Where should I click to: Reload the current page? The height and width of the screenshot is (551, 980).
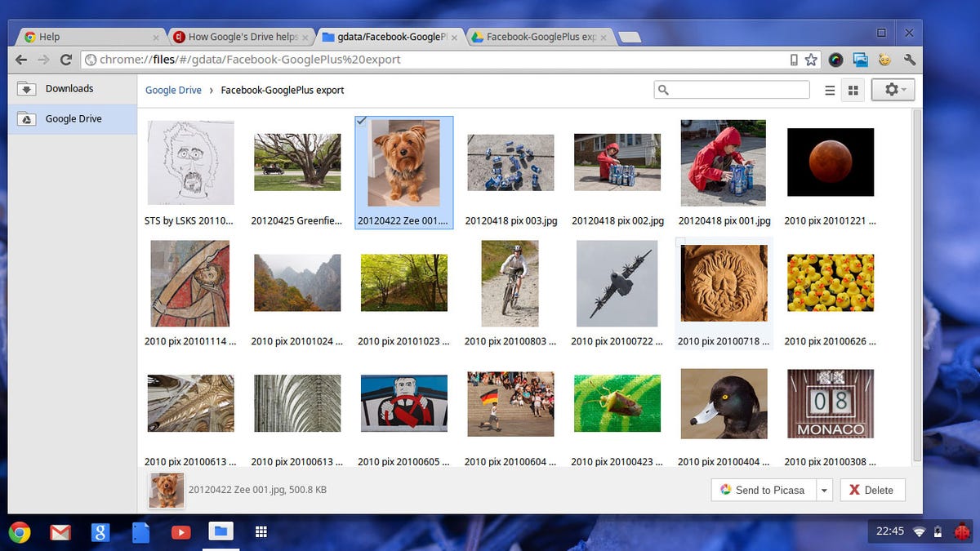click(65, 60)
